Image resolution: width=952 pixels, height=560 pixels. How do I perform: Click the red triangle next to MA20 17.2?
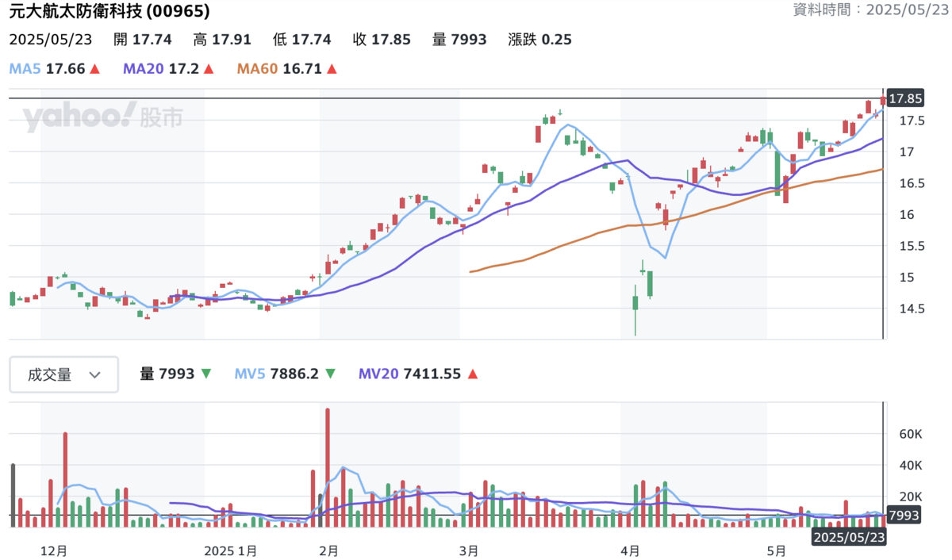tap(209, 69)
